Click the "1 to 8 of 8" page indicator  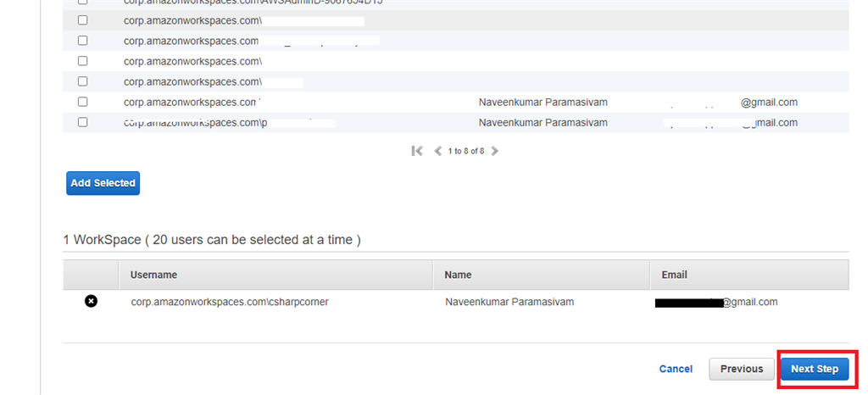[x=466, y=151]
